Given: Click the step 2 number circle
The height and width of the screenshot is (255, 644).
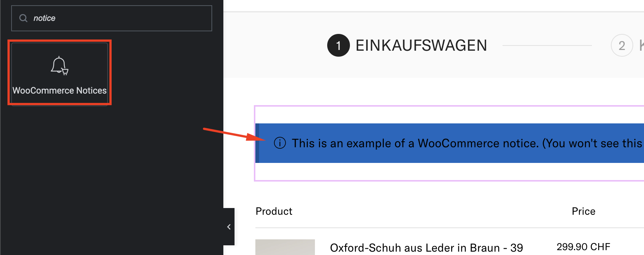Looking at the screenshot, I should (622, 45).
